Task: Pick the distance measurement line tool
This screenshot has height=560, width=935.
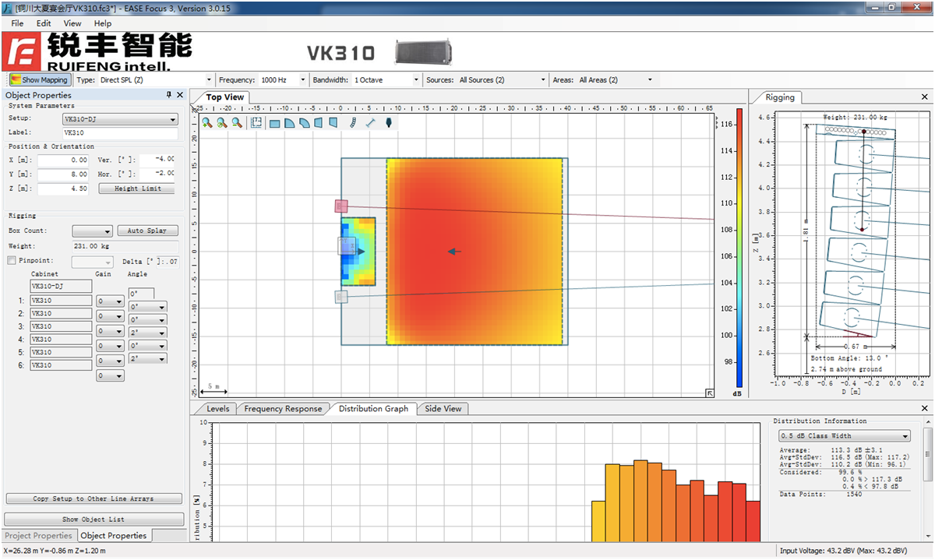Action: point(370,123)
